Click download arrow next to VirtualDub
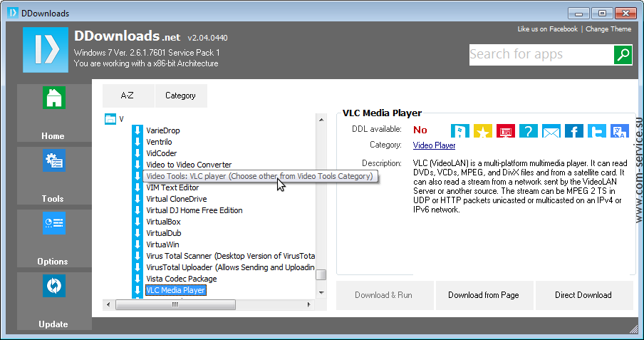The image size is (644, 340). coord(137,233)
